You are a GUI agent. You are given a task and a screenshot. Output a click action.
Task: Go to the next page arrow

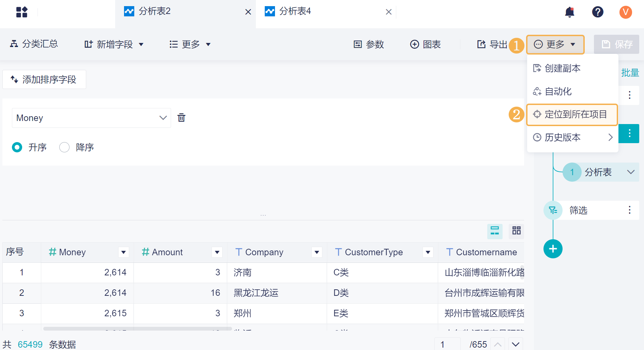[516, 344]
